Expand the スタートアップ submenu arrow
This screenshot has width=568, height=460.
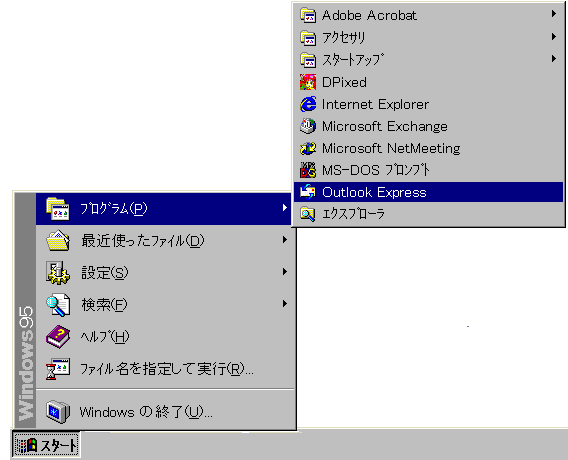pos(554,58)
